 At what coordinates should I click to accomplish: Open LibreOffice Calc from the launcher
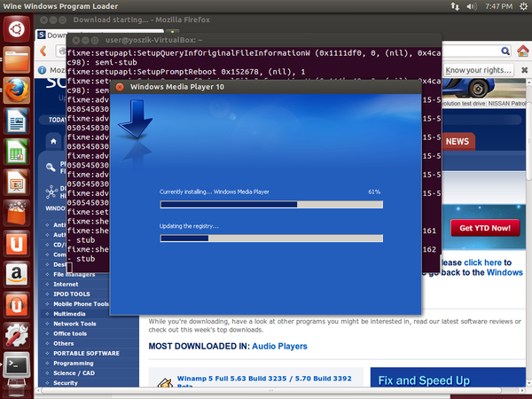(x=16, y=152)
